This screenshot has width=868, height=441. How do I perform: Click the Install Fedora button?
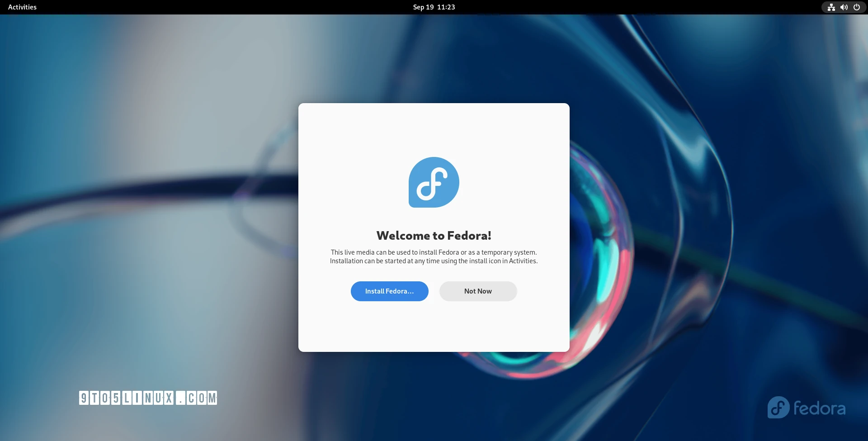pyautogui.click(x=389, y=291)
